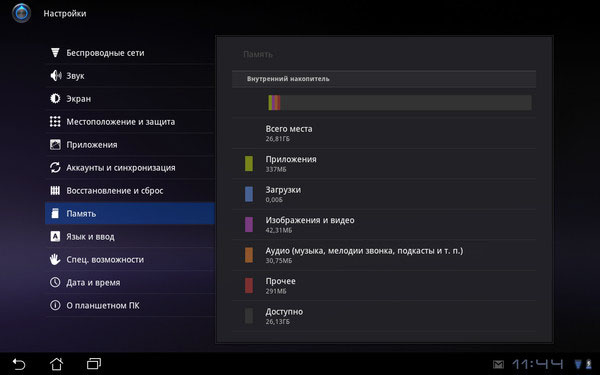
Task: Tap the green Приложения color swatch
Action: click(249, 163)
